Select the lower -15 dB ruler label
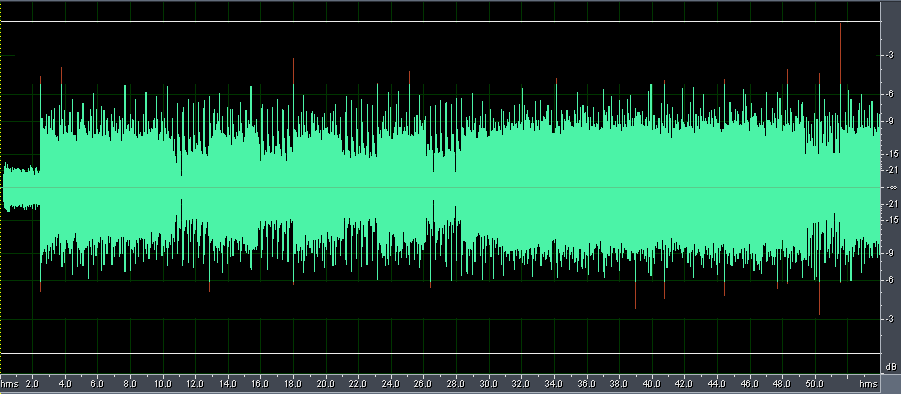This screenshot has height=394, width=901. (891, 220)
